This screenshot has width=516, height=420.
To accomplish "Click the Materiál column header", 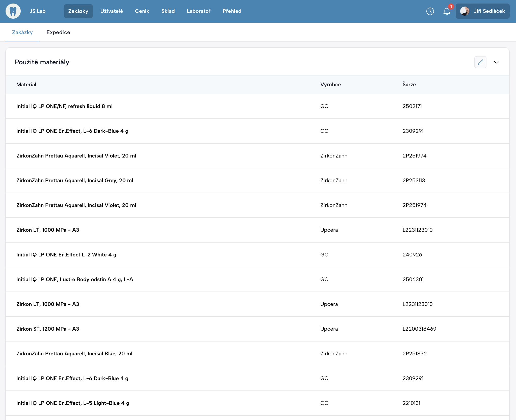I will pos(26,85).
